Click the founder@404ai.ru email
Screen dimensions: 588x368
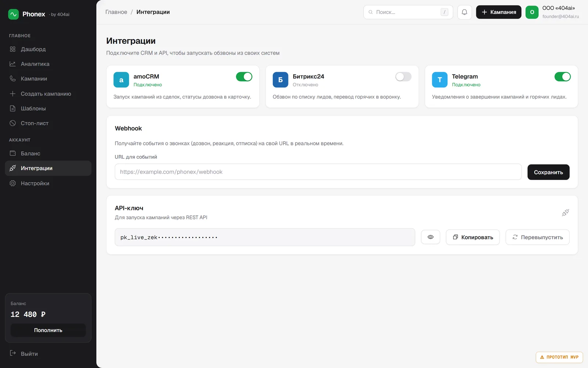[560, 17]
